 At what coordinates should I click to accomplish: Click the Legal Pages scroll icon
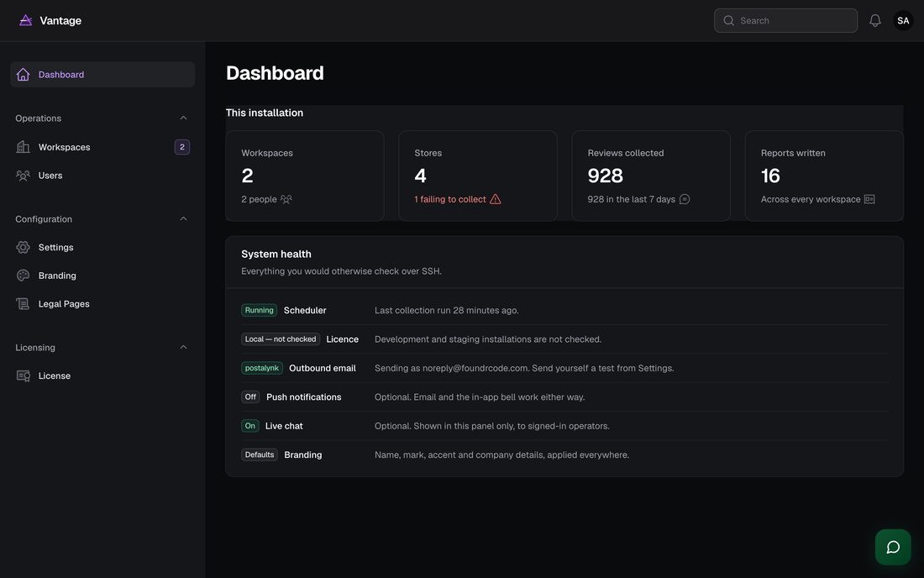click(23, 303)
